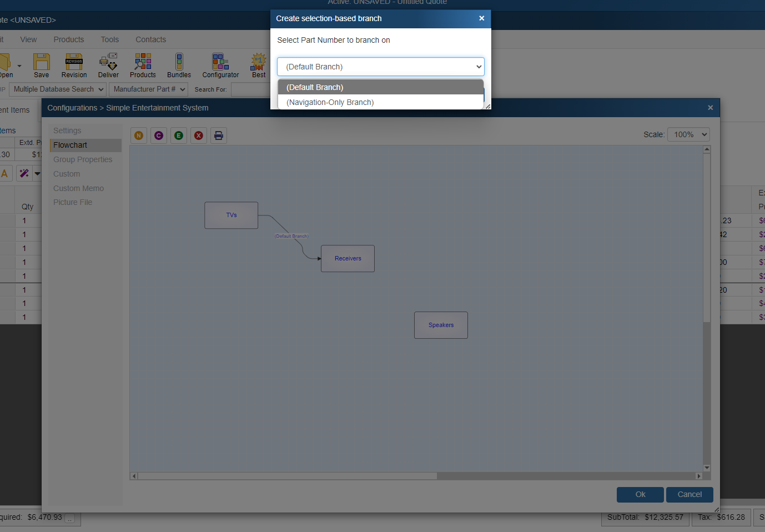Open the Scale 100% dropdown
765x532 pixels.
coord(688,134)
